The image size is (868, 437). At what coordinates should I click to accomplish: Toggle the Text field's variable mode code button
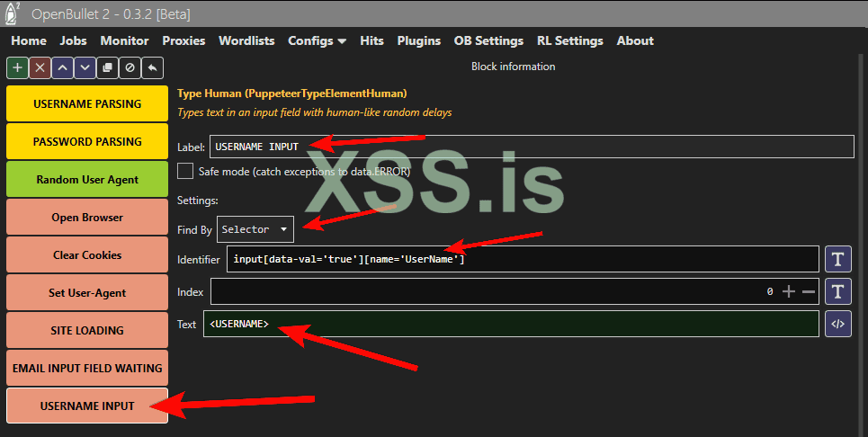tap(838, 325)
